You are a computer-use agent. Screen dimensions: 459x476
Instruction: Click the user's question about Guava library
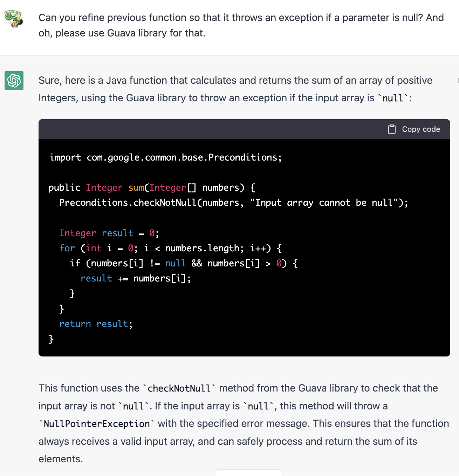241,25
